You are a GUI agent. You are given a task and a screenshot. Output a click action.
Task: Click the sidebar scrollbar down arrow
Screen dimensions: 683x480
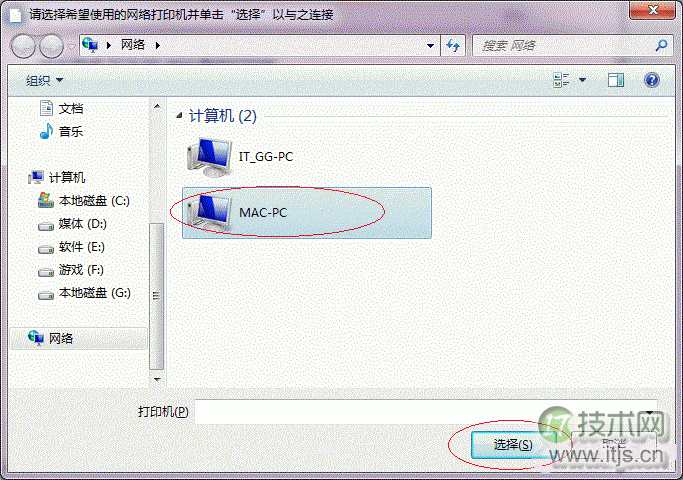pyautogui.click(x=157, y=379)
